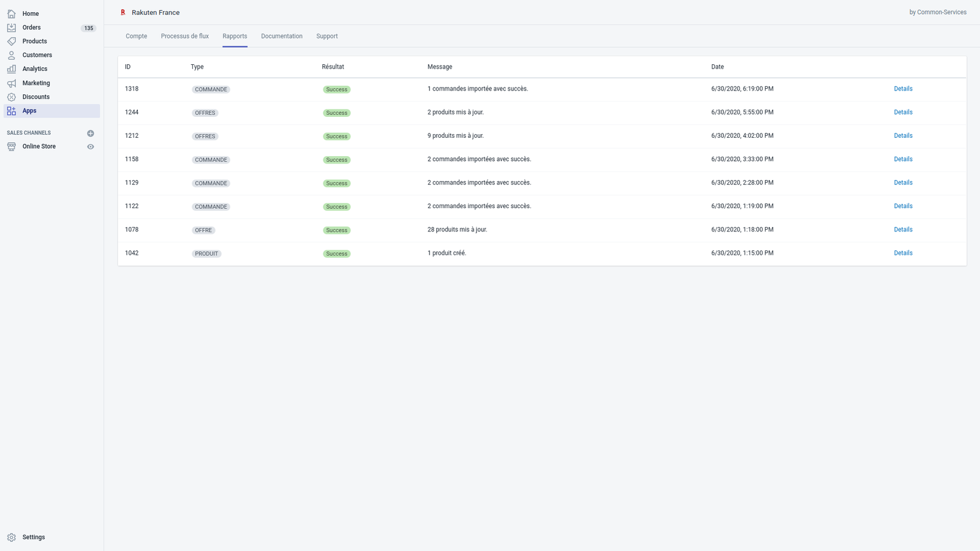Viewport: 980px width, 551px height.
Task: Click ID cell '1122'
Action: (132, 206)
